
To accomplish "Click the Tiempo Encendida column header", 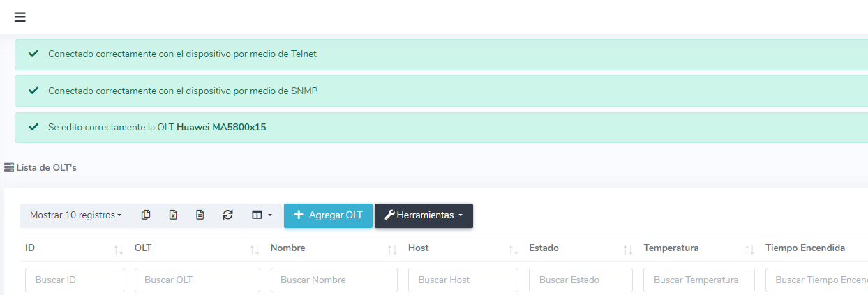I will pyautogui.click(x=805, y=248).
